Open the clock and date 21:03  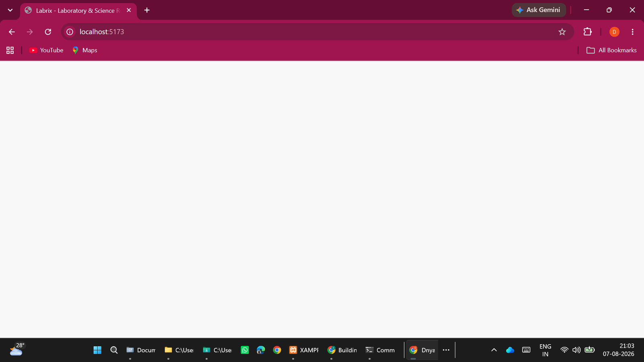pyautogui.click(x=619, y=350)
